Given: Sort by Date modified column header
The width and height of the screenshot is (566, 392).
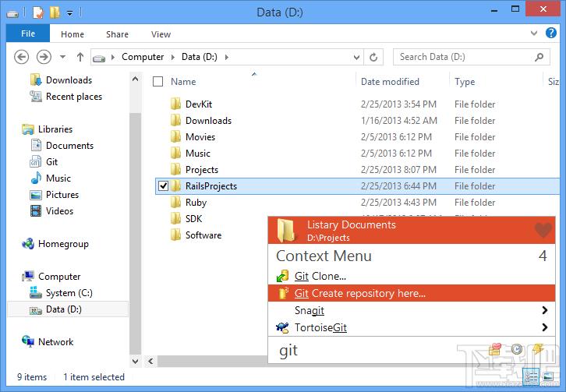Looking at the screenshot, I should pos(390,82).
